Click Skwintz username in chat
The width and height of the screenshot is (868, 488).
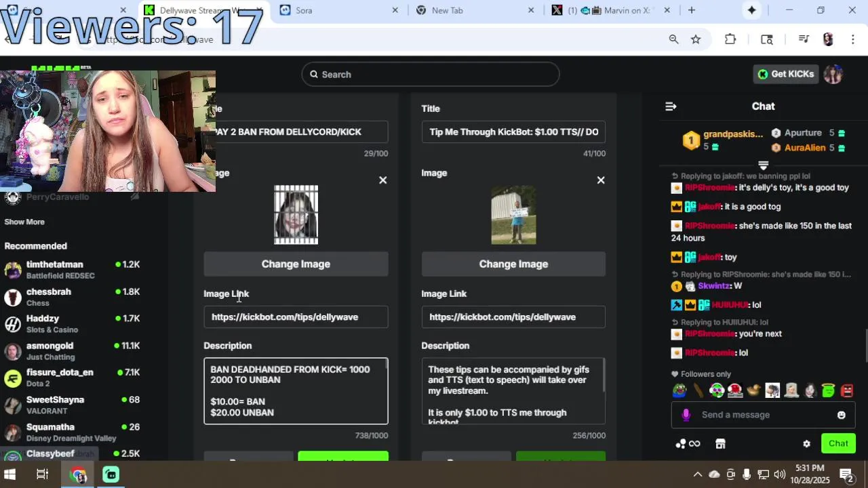(x=714, y=286)
